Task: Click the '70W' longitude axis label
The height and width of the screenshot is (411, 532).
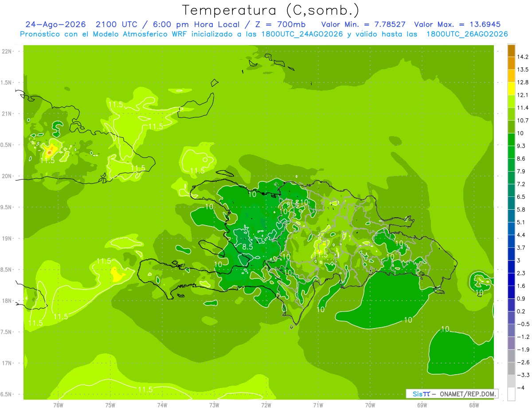Action: 370,405
